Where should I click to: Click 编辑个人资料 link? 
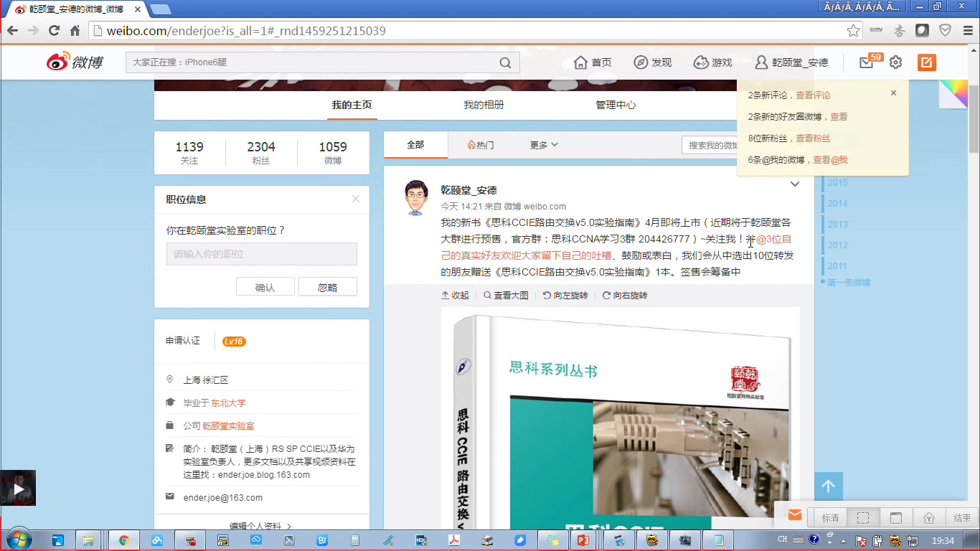point(260,527)
